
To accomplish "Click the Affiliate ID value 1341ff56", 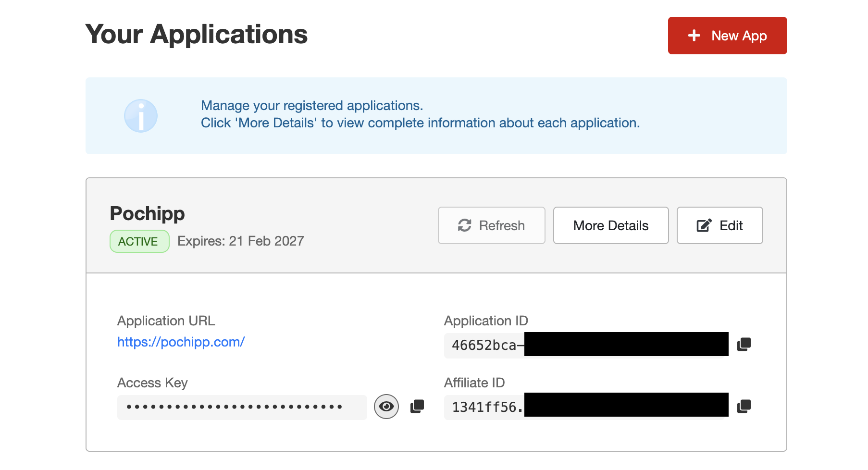I will (484, 407).
